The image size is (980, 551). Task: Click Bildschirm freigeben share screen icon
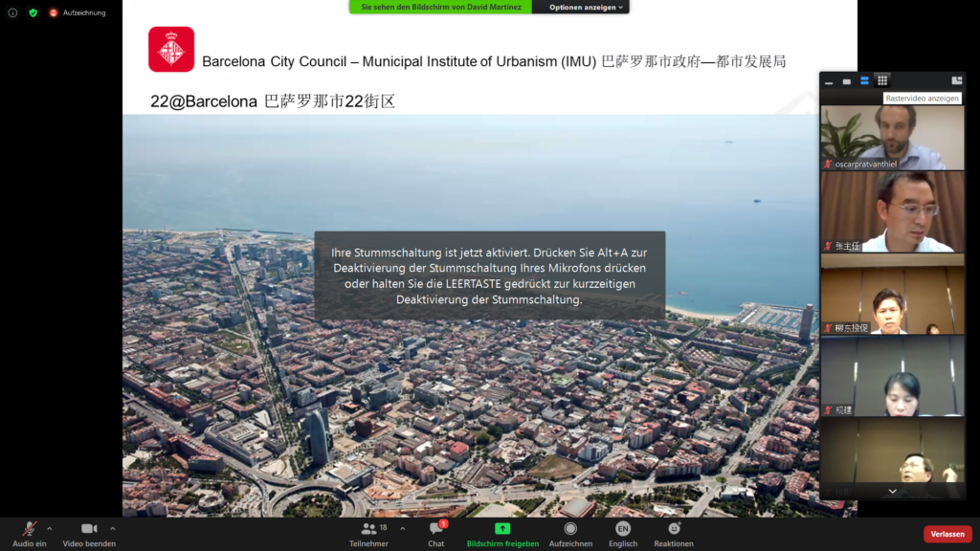[x=502, y=528]
